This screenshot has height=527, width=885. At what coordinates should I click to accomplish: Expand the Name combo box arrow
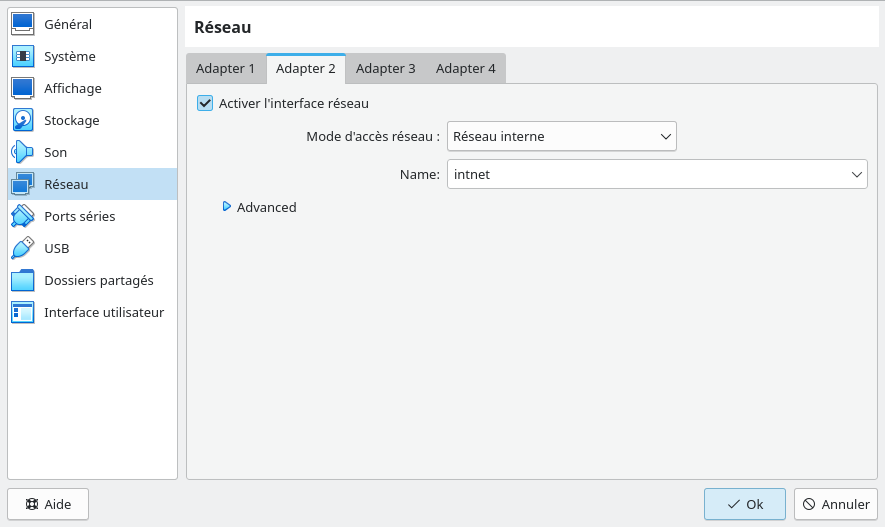857,174
